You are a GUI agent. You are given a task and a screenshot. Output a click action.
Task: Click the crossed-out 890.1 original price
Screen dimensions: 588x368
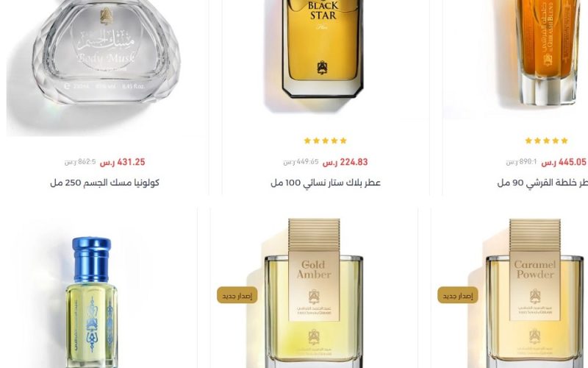click(x=521, y=162)
